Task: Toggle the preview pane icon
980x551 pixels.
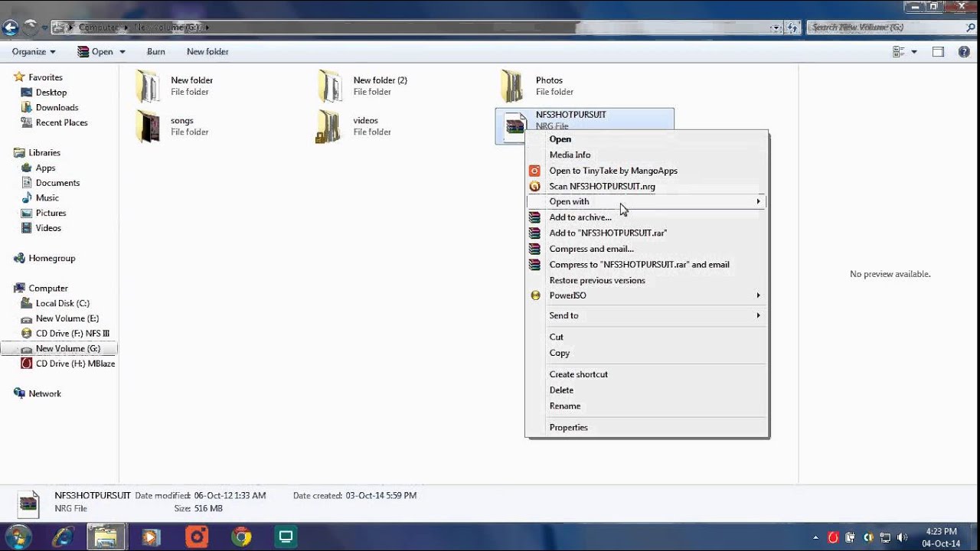Action: click(938, 51)
